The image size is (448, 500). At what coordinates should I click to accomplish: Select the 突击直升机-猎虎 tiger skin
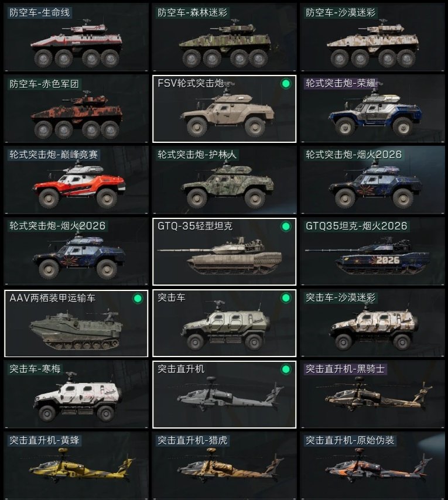pos(224,465)
